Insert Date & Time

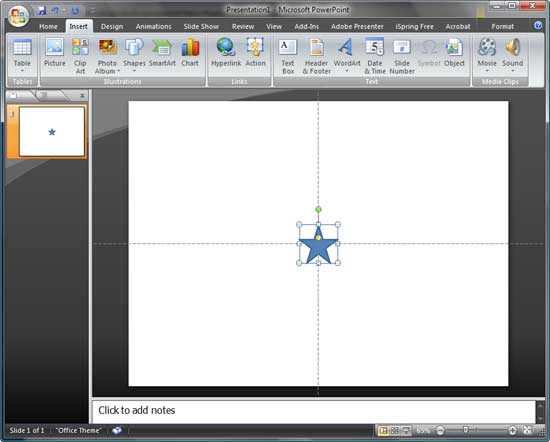point(375,56)
